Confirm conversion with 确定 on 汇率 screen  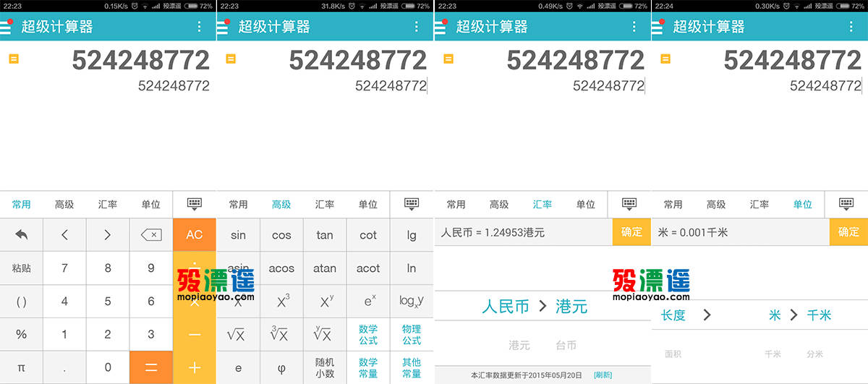631,232
